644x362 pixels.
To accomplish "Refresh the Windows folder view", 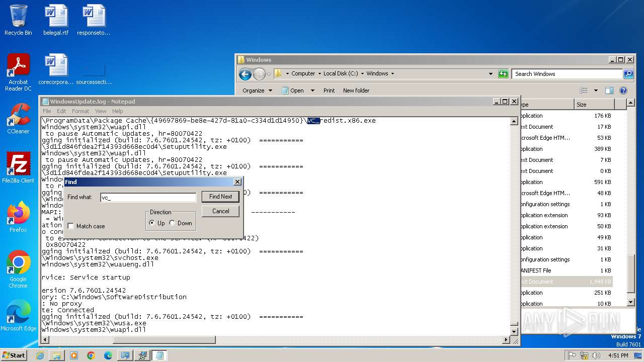I will click(503, 73).
